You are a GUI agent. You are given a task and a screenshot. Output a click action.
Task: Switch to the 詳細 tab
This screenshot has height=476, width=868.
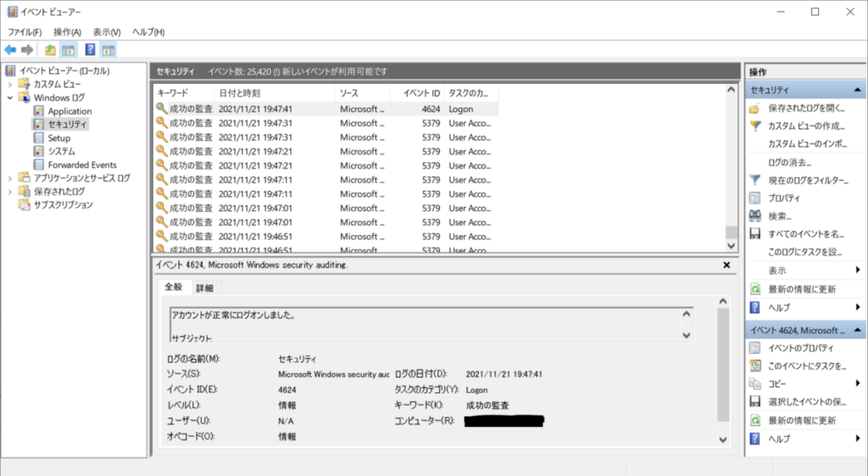[x=205, y=288]
